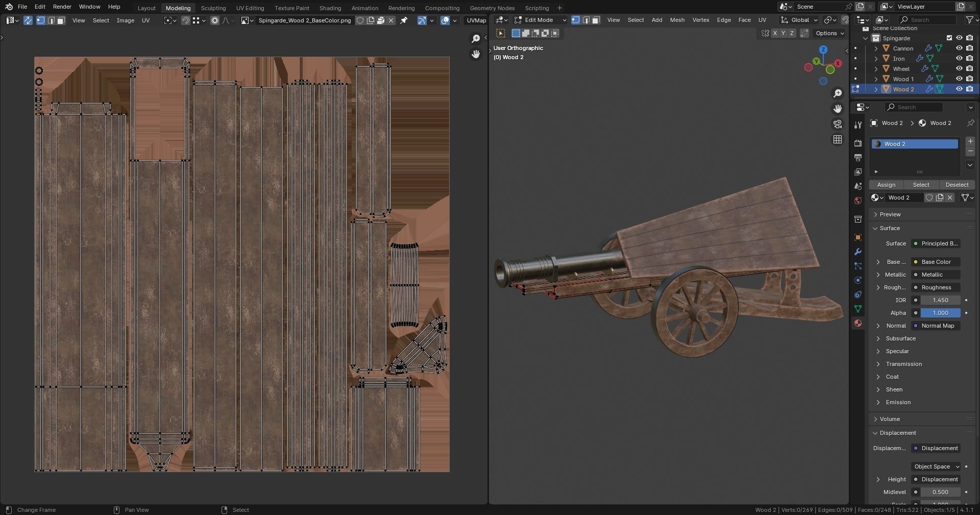
Task: Open the Scene properties tab
Action: pos(858,186)
